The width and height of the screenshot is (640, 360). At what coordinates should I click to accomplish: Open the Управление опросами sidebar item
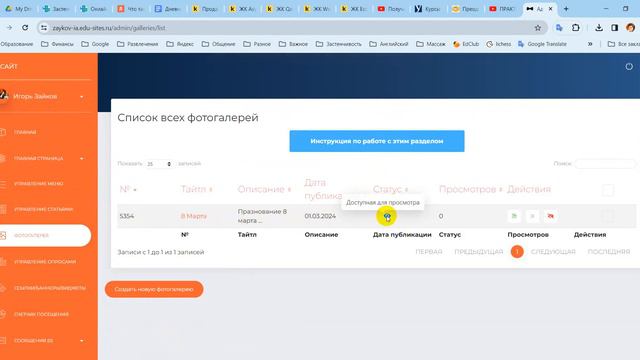coord(45,262)
